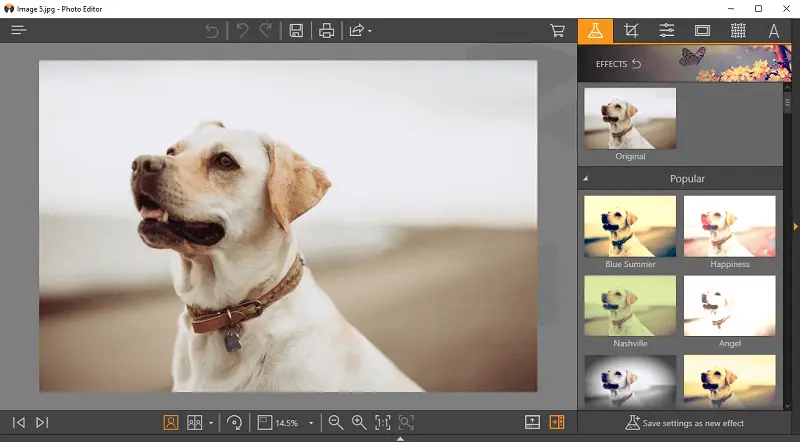Image resolution: width=800 pixels, height=442 pixels.
Task: Open the hamburger main menu
Action: point(19,31)
